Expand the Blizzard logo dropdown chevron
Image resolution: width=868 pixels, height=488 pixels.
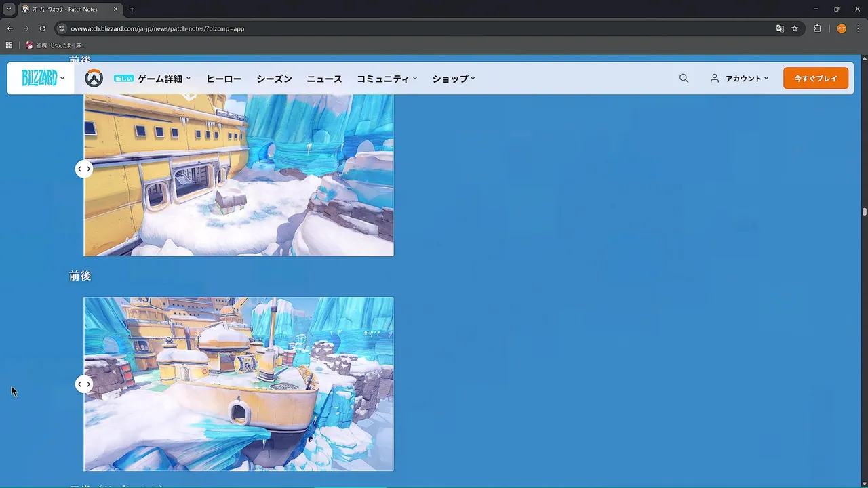(62, 78)
